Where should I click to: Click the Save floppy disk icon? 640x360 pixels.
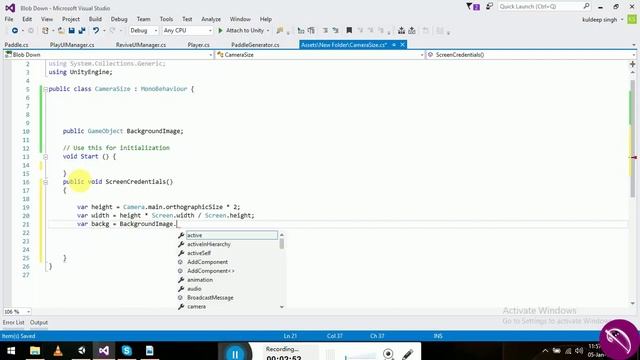click(71, 31)
